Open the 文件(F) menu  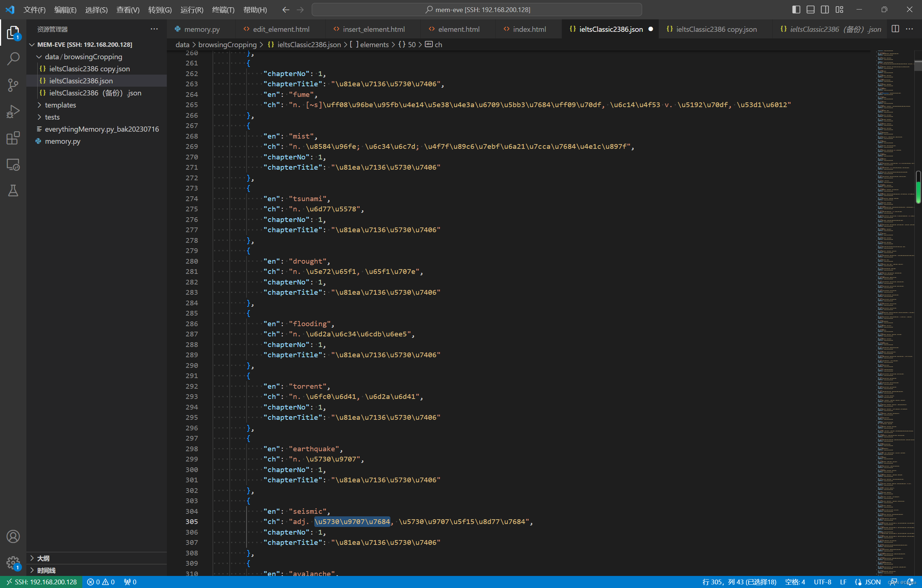point(34,10)
